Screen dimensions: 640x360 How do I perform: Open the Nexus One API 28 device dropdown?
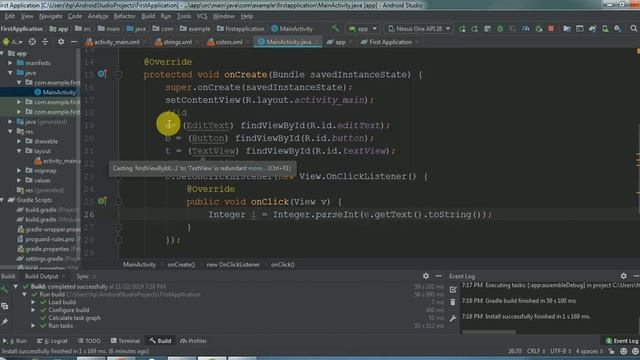[418, 29]
